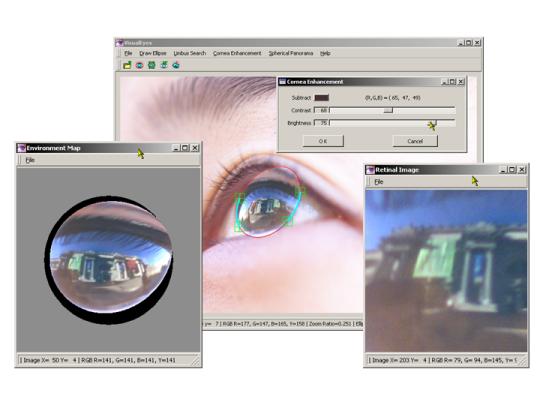The image size is (540, 405).
Task: Click the fourth toolbar icon in VisualEyes
Action: 164,65
